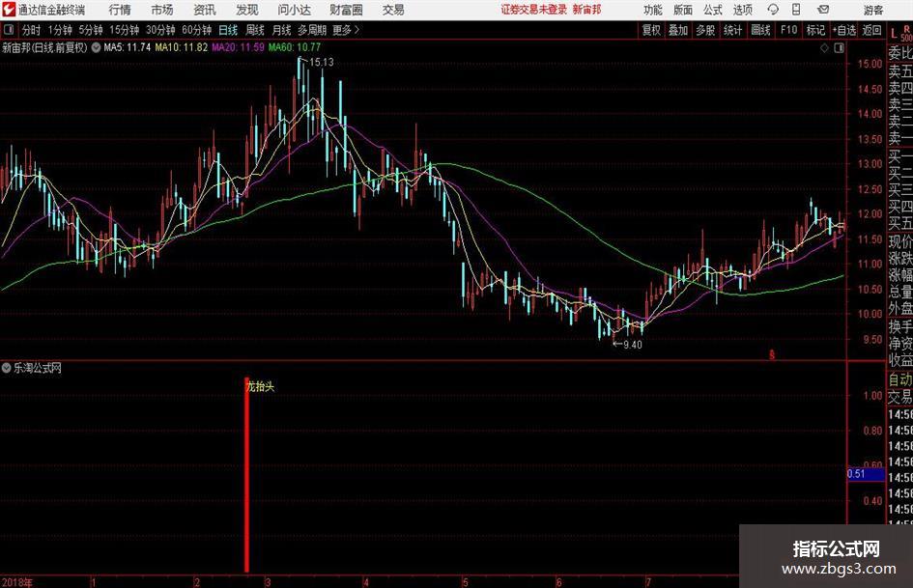The width and height of the screenshot is (913, 588).
Task: Click the 2018年 date axis label
Action: (16, 582)
